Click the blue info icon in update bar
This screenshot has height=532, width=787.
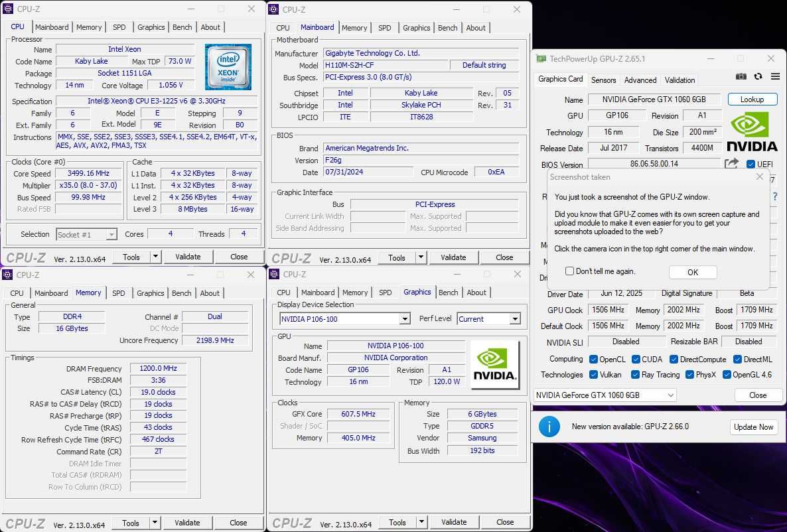click(x=549, y=427)
